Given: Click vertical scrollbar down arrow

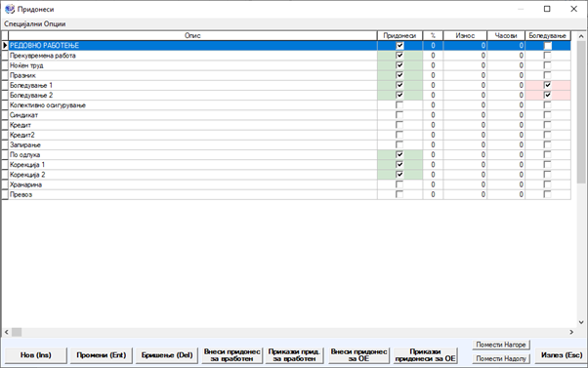Looking at the screenshot, I should pyautogui.click(x=581, y=322).
